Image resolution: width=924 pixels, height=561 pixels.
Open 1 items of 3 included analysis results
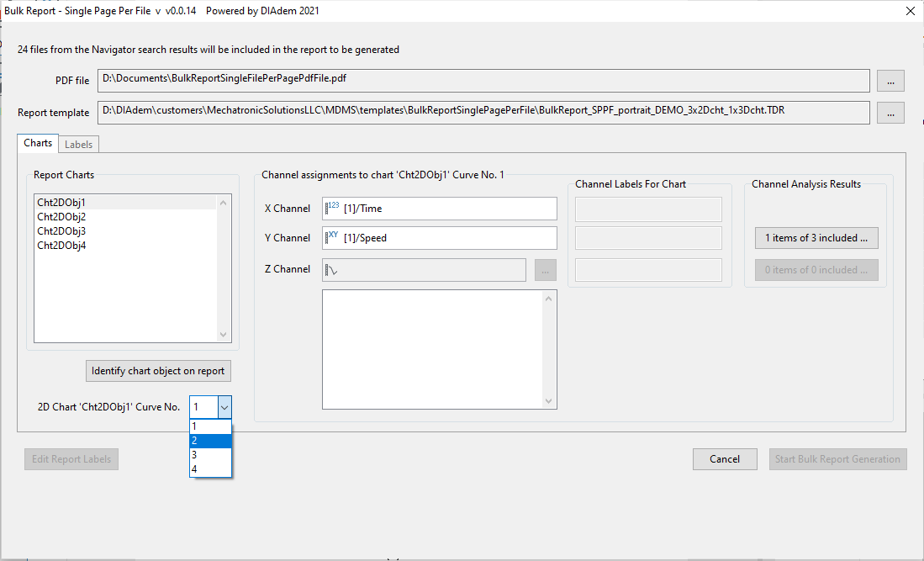tap(816, 238)
